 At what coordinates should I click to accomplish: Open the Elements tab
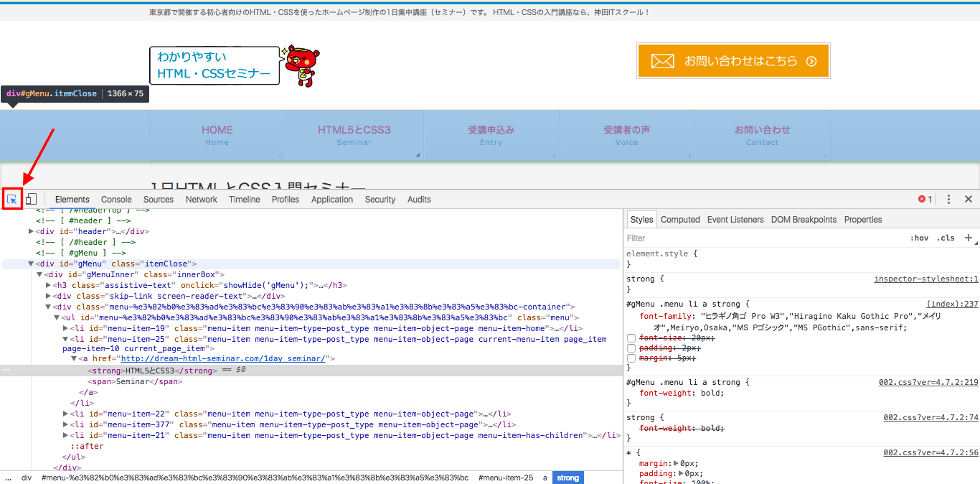(x=72, y=200)
